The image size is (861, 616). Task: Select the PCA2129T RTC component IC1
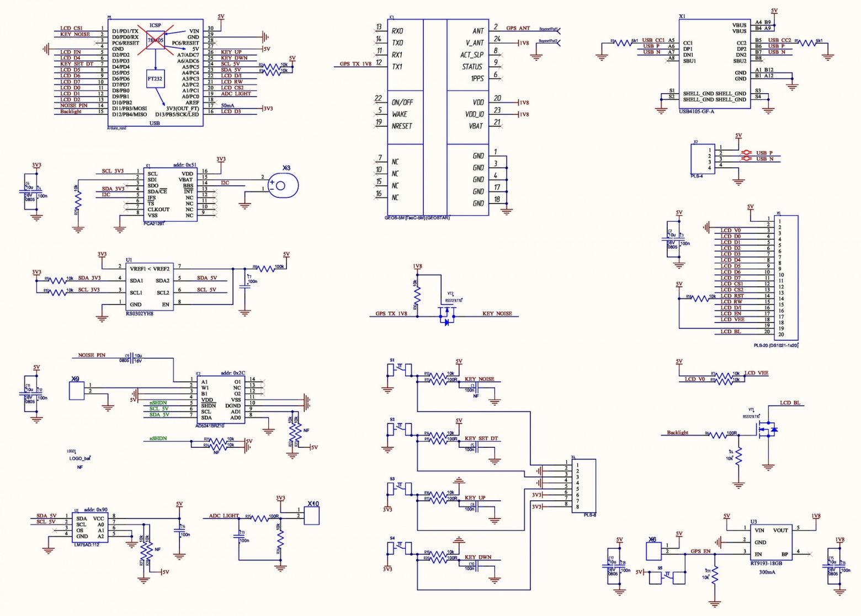pos(171,196)
